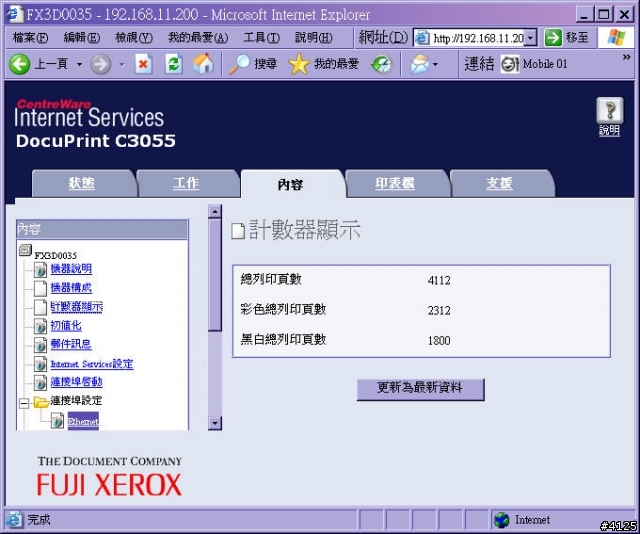Click the Back arrow icon
640x534 pixels.
point(19,64)
